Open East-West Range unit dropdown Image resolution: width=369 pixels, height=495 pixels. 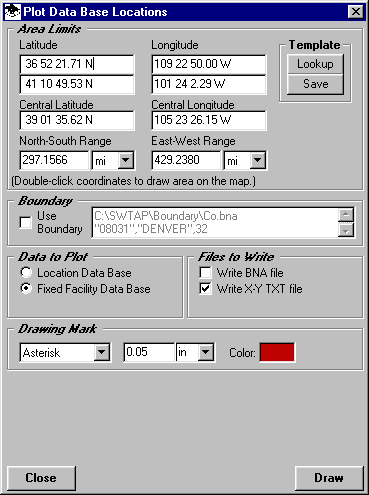pyautogui.click(x=258, y=160)
